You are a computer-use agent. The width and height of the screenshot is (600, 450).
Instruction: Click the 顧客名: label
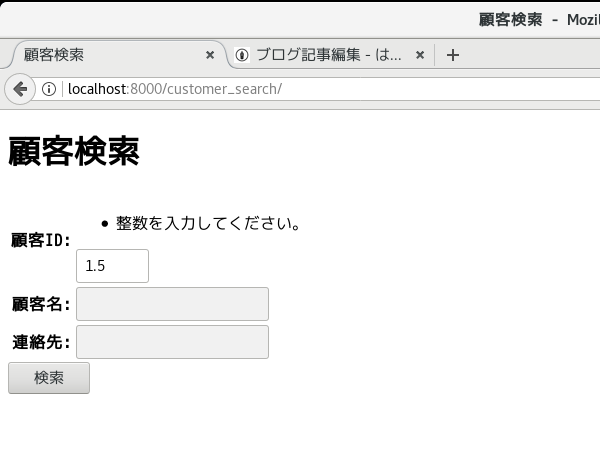[41, 304]
